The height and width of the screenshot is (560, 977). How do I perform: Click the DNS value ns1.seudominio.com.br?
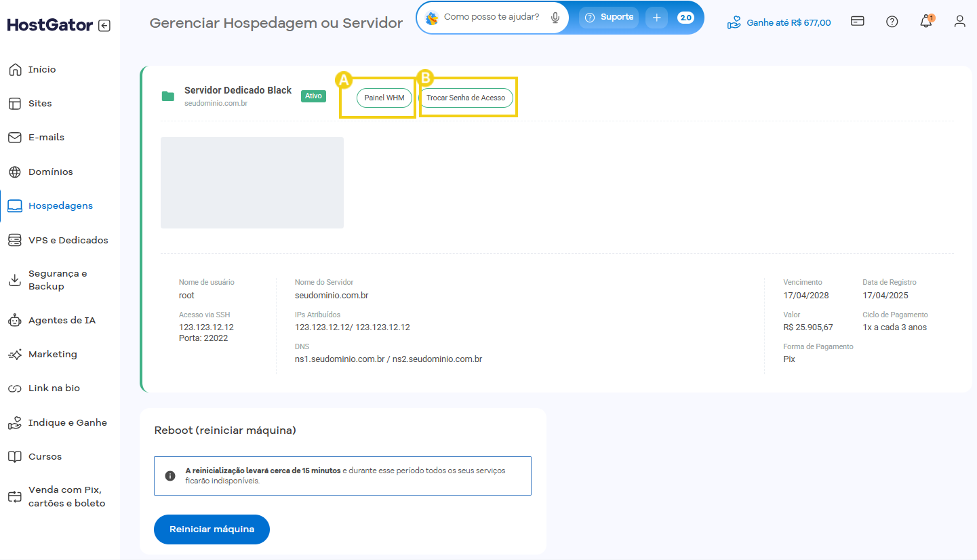tap(340, 359)
